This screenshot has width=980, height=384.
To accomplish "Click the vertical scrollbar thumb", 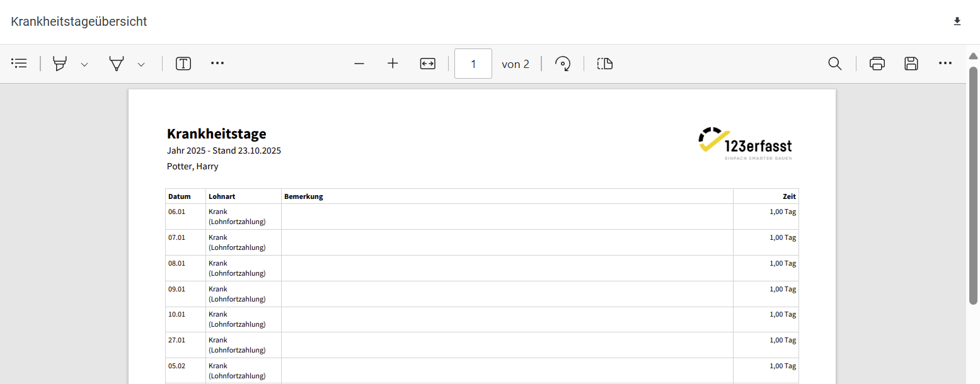I will pos(973,186).
